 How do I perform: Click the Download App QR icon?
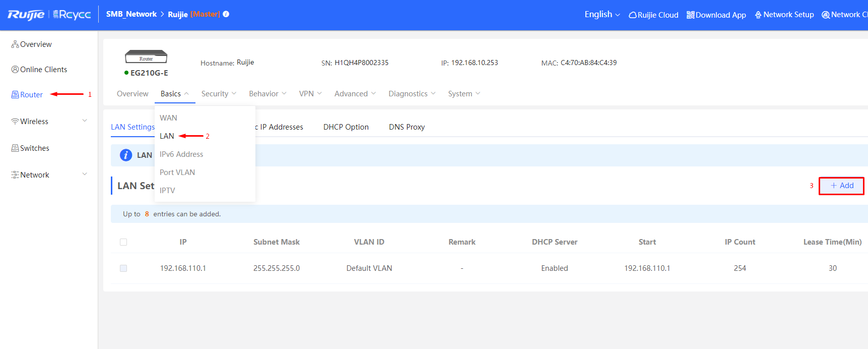[691, 15]
